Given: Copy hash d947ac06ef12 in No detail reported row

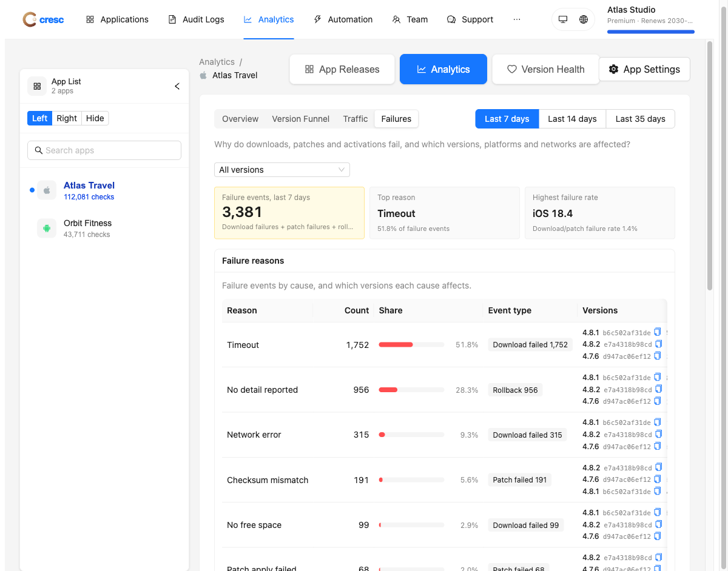Looking at the screenshot, I should (x=658, y=401).
